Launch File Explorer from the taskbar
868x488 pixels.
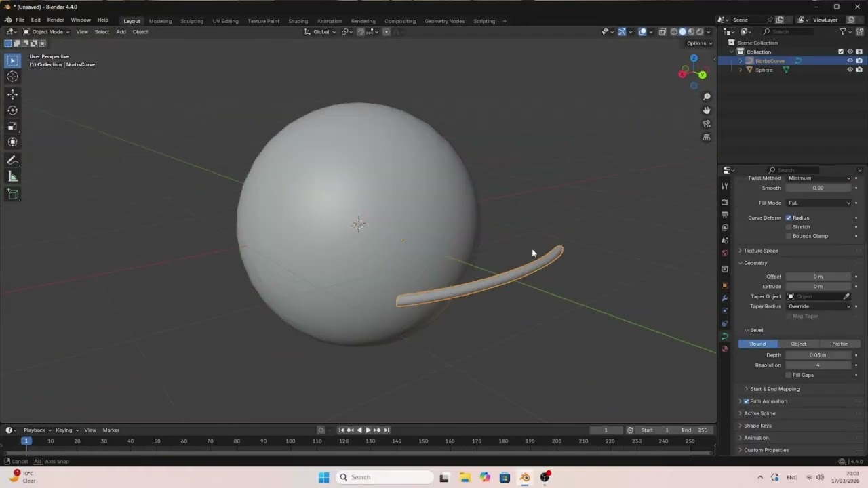click(x=465, y=477)
